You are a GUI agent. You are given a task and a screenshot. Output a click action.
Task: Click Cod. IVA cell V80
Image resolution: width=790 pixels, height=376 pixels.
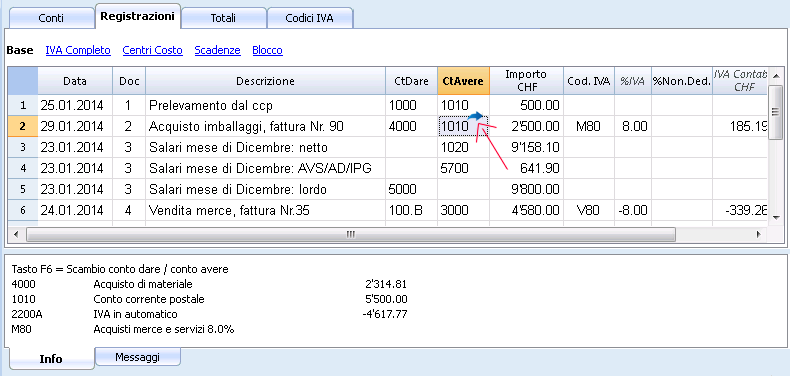click(x=588, y=210)
